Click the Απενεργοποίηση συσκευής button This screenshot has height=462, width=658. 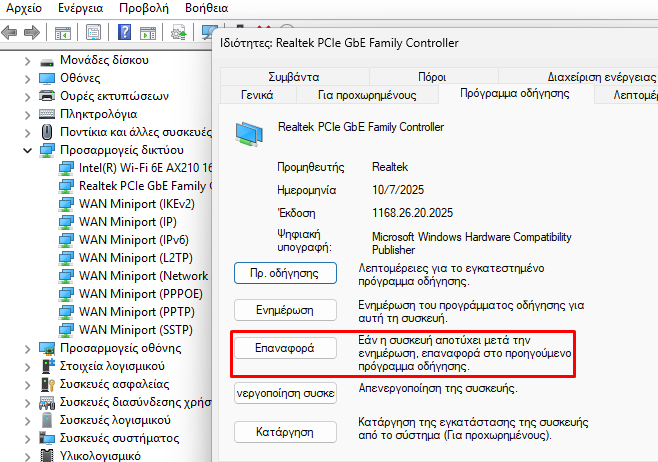285,393
